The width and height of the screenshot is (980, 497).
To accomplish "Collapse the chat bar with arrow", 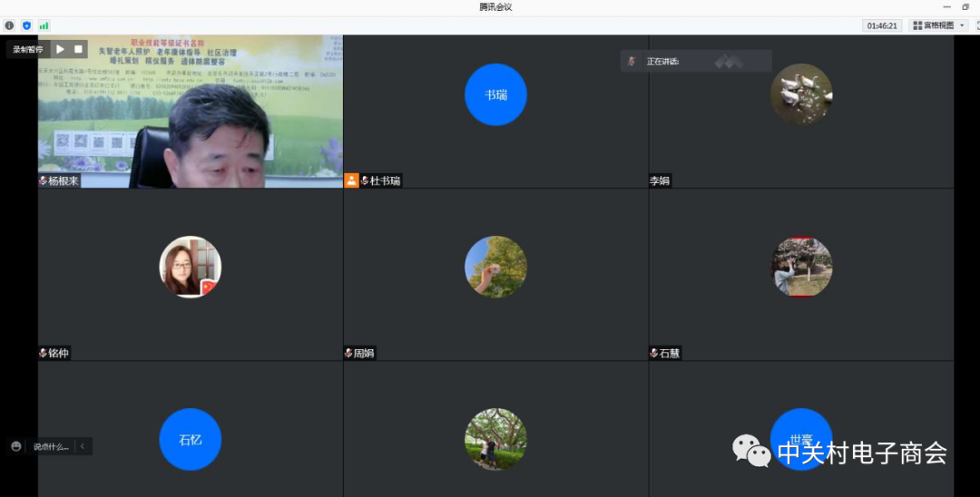I will (83, 446).
